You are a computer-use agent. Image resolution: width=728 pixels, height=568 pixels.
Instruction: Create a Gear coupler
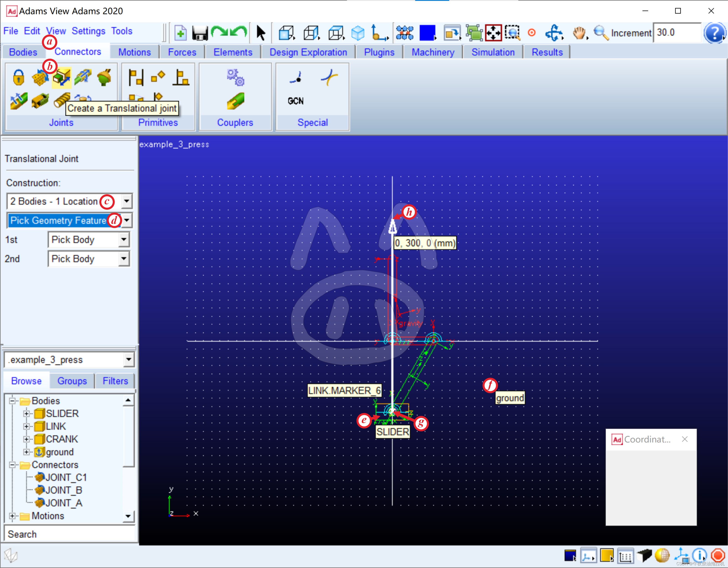click(x=236, y=77)
